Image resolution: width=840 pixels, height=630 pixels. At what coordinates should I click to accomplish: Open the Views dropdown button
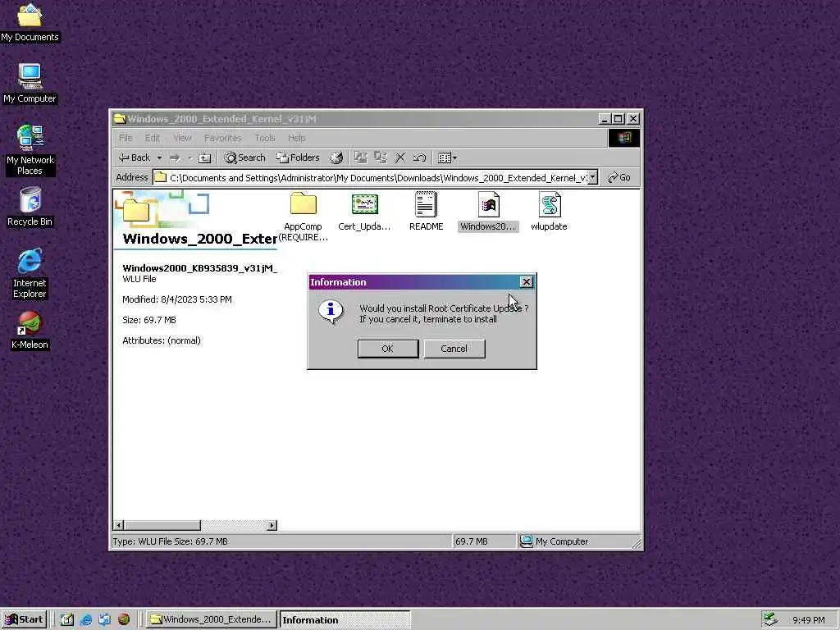click(x=447, y=157)
